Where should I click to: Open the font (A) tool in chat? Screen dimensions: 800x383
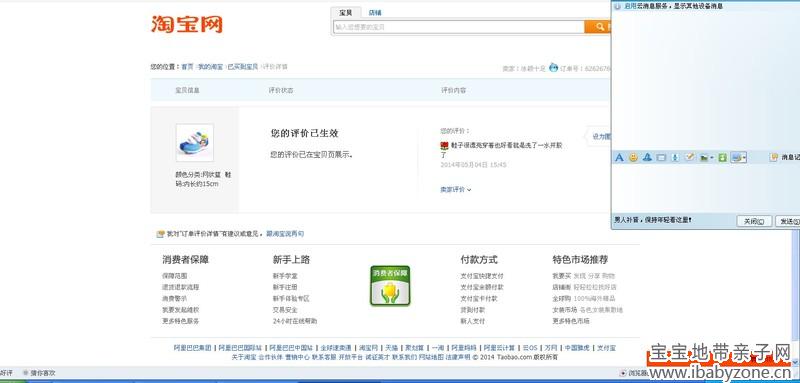click(619, 158)
